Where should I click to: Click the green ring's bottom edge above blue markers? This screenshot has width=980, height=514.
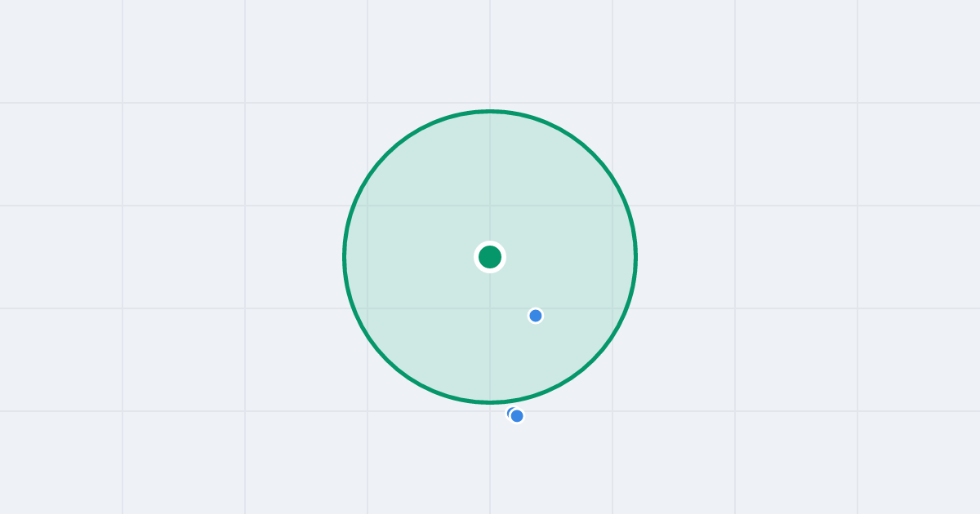click(490, 402)
